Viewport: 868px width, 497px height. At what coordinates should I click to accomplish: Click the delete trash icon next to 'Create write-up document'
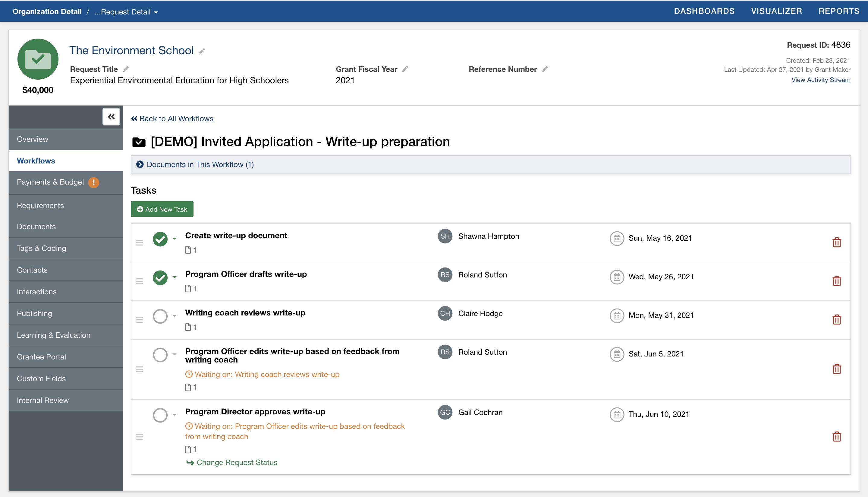(837, 242)
